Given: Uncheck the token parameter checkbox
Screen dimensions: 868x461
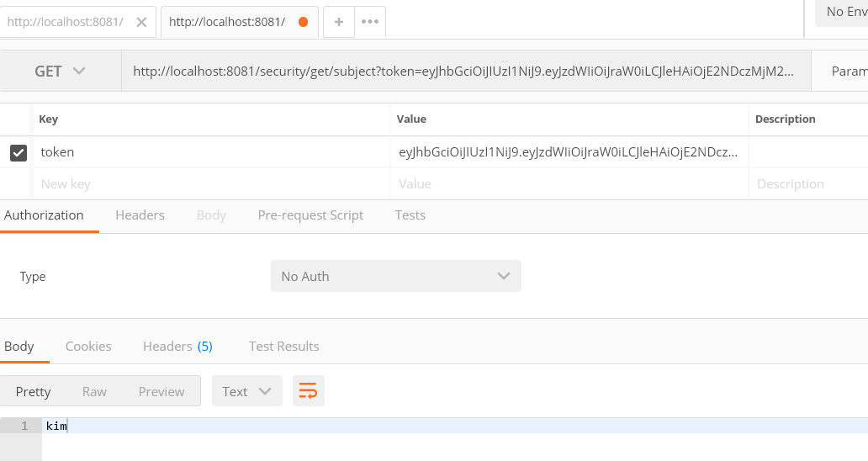Looking at the screenshot, I should pyautogui.click(x=19, y=153).
